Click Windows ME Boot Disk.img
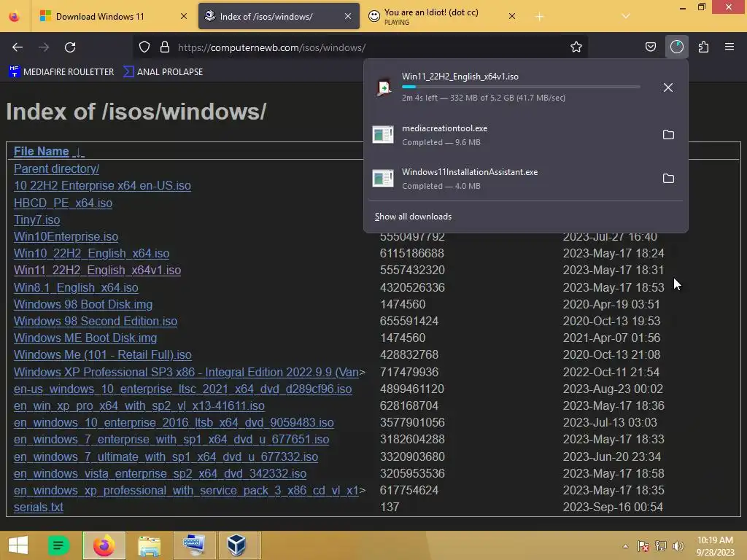This screenshot has width=747, height=560. coord(85,338)
